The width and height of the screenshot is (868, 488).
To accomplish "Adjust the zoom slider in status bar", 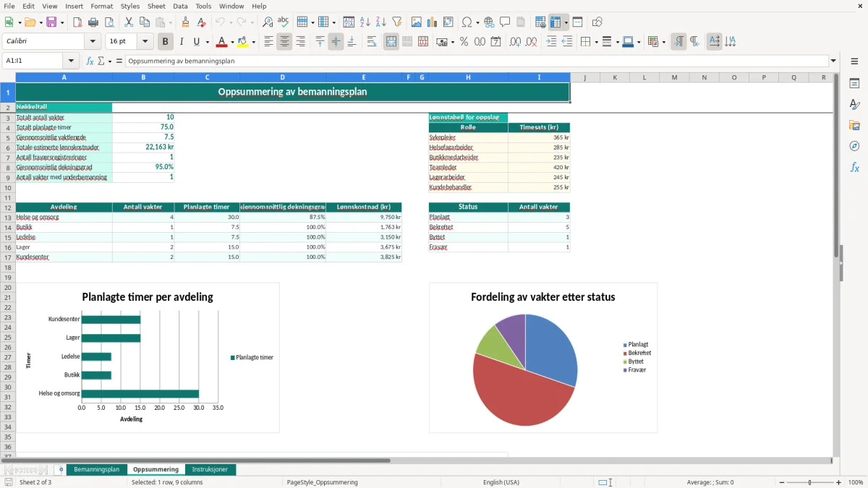I will click(x=809, y=482).
